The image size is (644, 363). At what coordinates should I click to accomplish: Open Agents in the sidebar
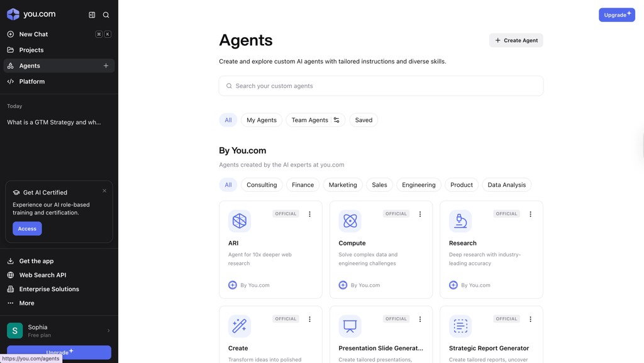pyautogui.click(x=58, y=65)
